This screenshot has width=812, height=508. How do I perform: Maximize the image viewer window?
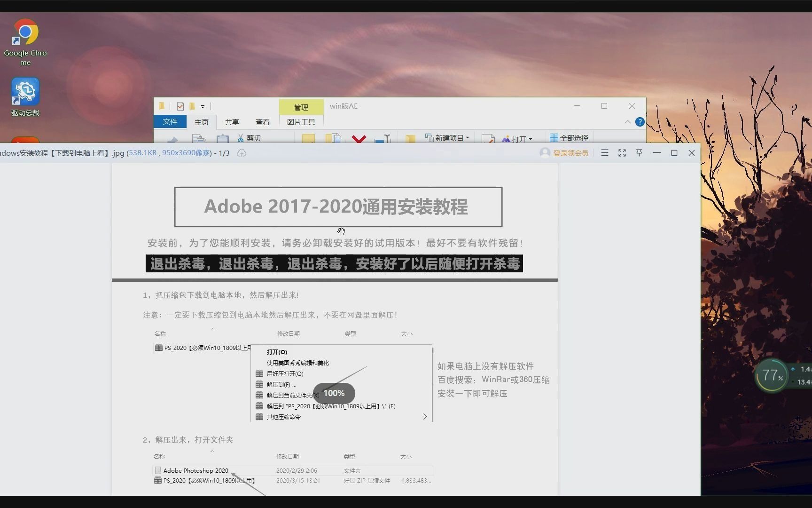[674, 153]
